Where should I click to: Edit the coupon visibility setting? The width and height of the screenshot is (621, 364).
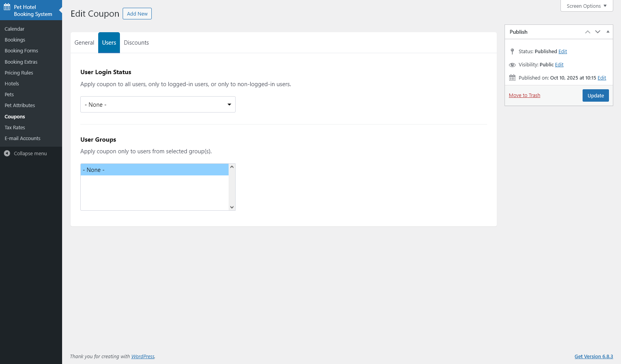pos(559,65)
